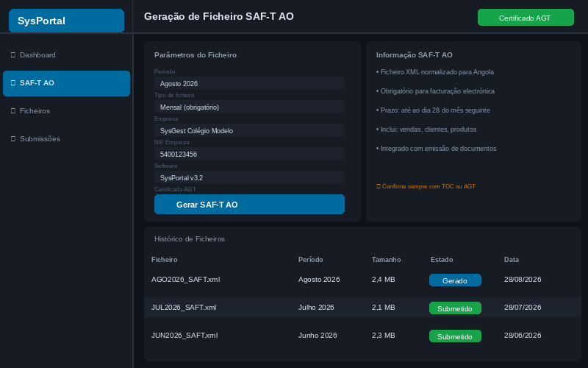Screen dimensions: 588x368
Task: Click the Parâmetros do Ficheiro heading
Action: pyautogui.click(x=196, y=55)
